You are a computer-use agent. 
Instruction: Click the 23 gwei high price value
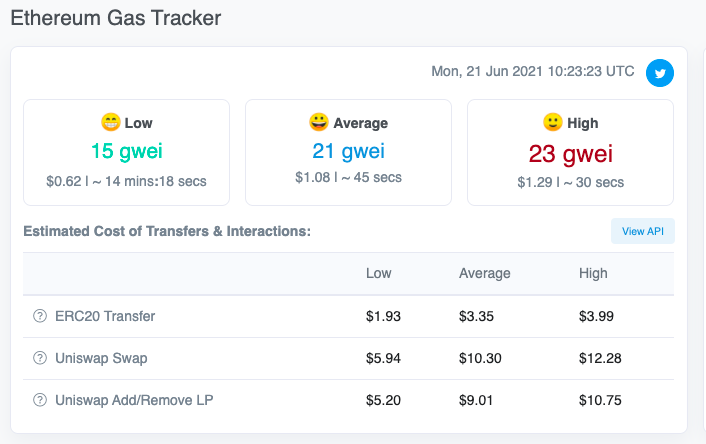570,153
